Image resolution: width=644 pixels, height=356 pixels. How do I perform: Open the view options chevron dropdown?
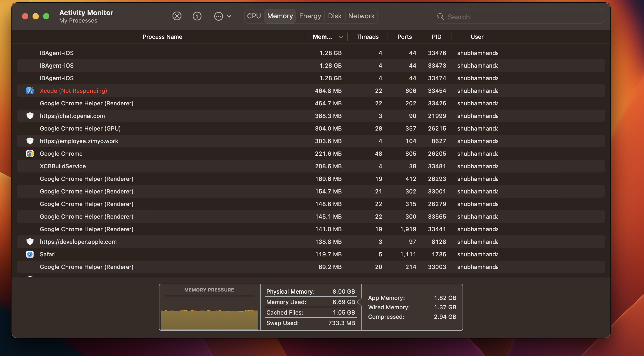(229, 16)
